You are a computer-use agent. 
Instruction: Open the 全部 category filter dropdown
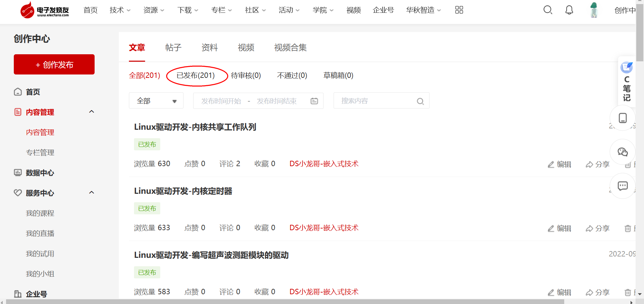click(156, 101)
